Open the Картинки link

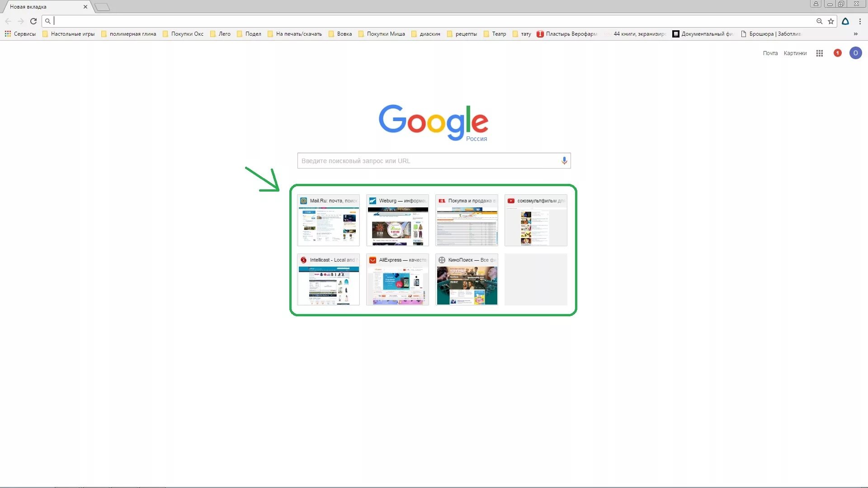[x=795, y=53]
